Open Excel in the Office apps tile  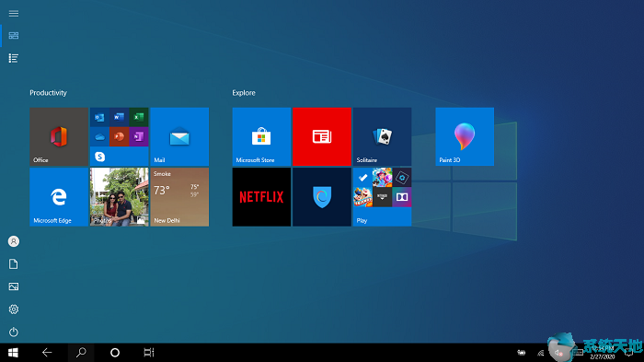pyautogui.click(x=139, y=118)
